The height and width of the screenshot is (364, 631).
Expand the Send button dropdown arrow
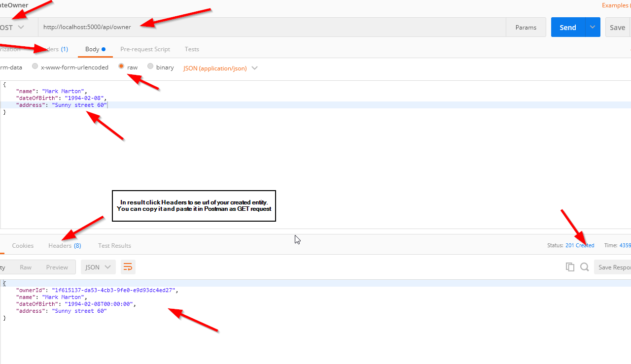(x=593, y=27)
